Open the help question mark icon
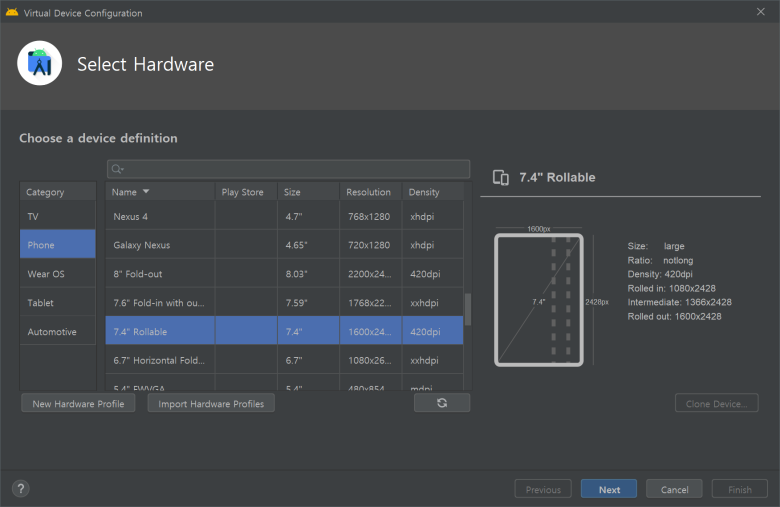This screenshot has width=780, height=507. [x=21, y=489]
